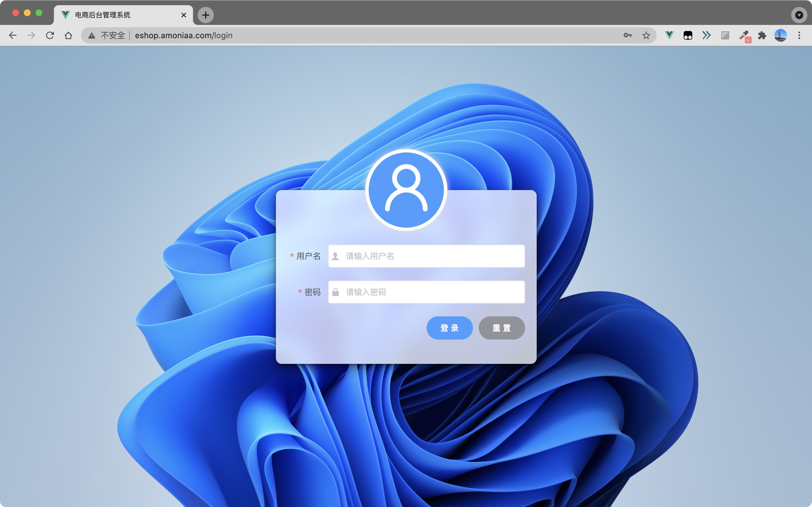Open the puzzle-piece Extensions menu

point(762,35)
